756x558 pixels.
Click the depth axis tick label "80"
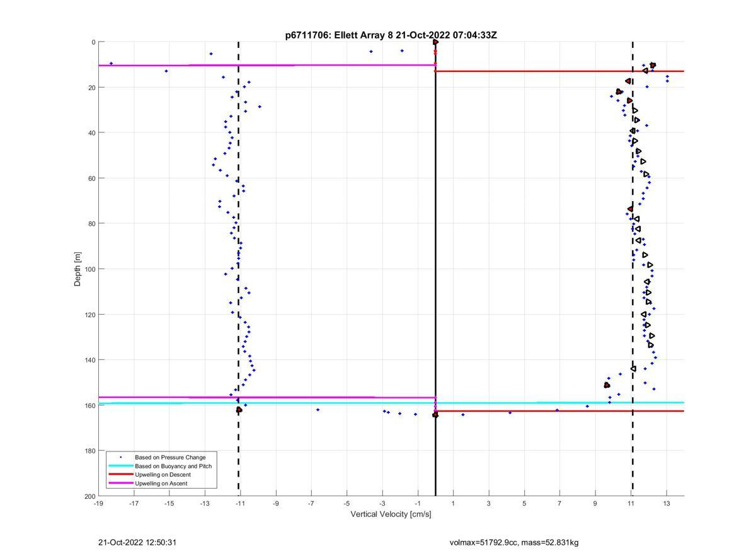(x=91, y=224)
